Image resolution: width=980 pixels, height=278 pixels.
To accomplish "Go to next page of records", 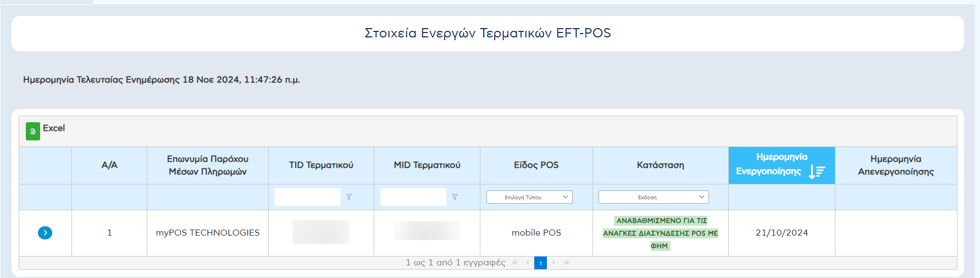I will [553, 263].
